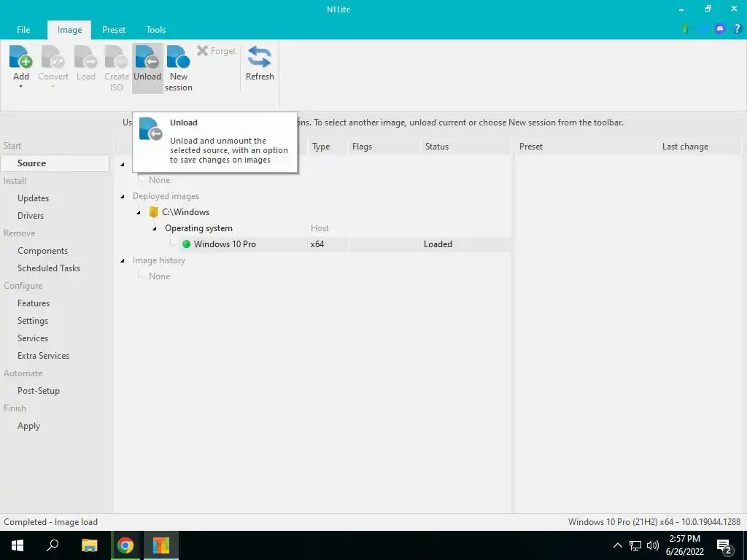Select the Windows 10 Pro row
Viewport: 747px width, 560px height.
(345, 244)
